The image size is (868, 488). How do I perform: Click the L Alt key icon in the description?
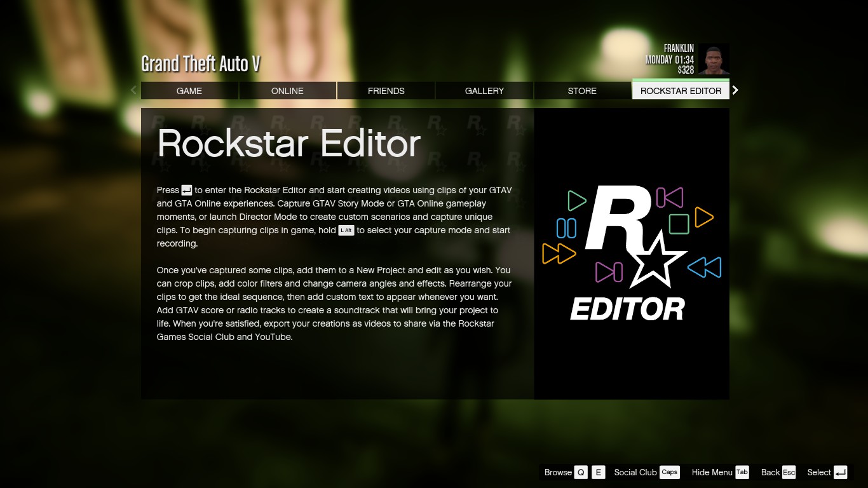pos(346,230)
